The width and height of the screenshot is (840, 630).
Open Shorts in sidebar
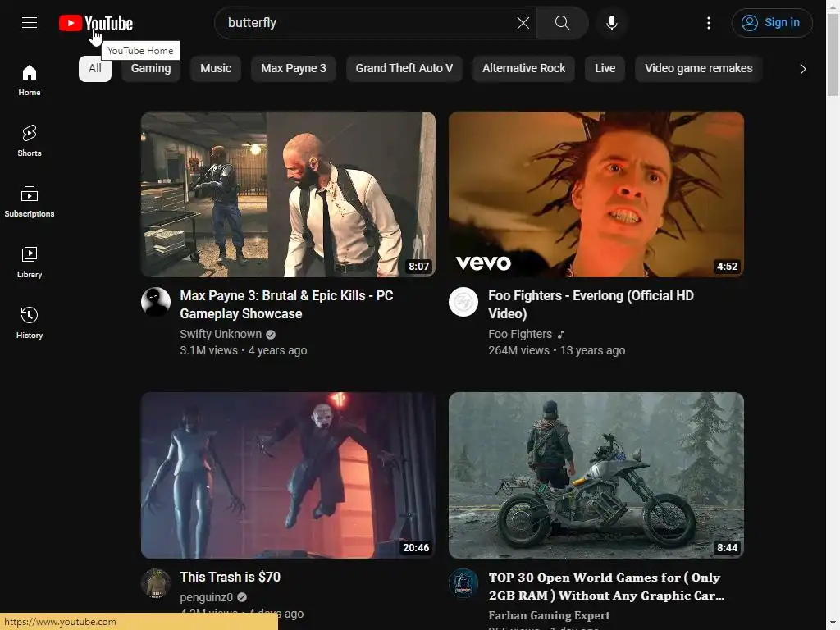click(x=30, y=141)
